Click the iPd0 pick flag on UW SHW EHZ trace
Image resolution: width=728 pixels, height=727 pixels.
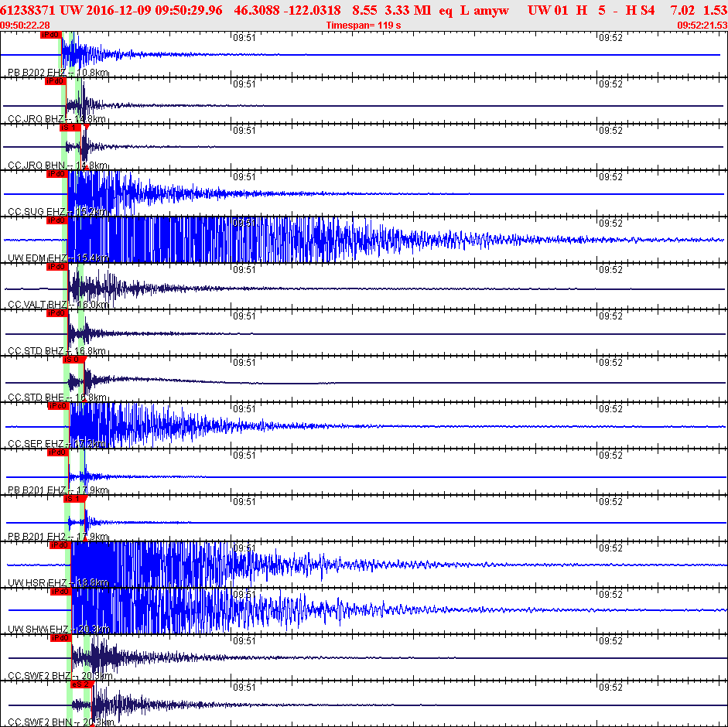(x=61, y=592)
